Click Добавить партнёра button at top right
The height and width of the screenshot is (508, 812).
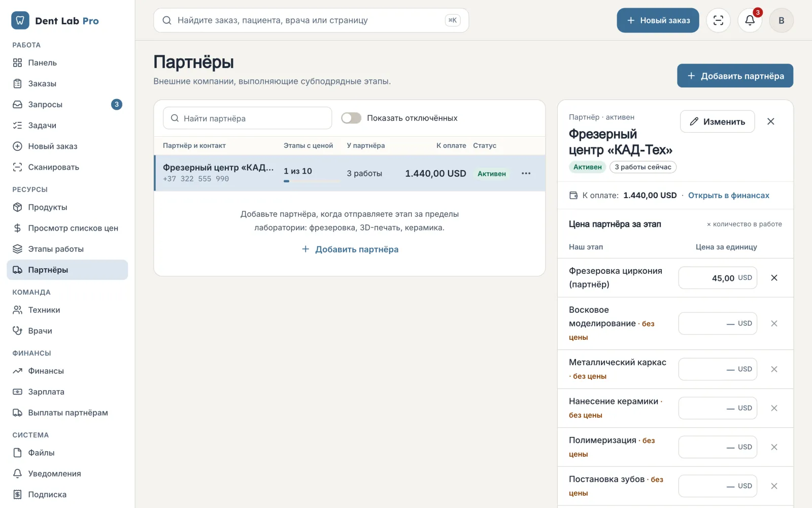pos(735,76)
